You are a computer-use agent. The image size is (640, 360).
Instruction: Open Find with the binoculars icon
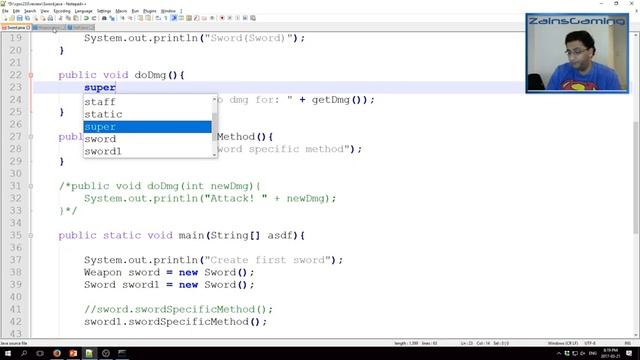click(x=104, y=18)
